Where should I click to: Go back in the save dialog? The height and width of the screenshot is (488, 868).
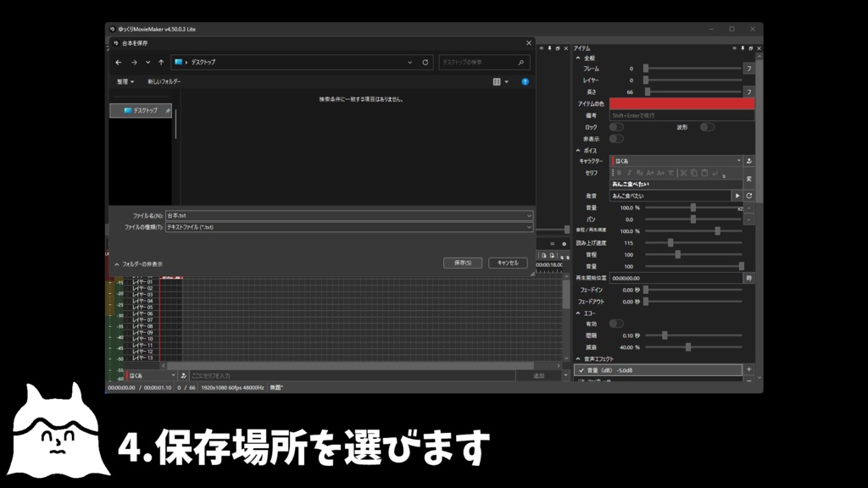(119, 63)
